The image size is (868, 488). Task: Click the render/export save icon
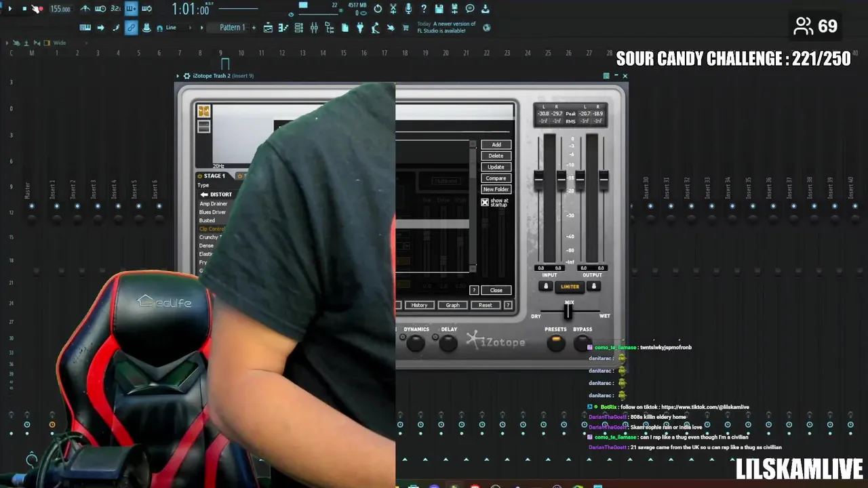click(454, 9)
